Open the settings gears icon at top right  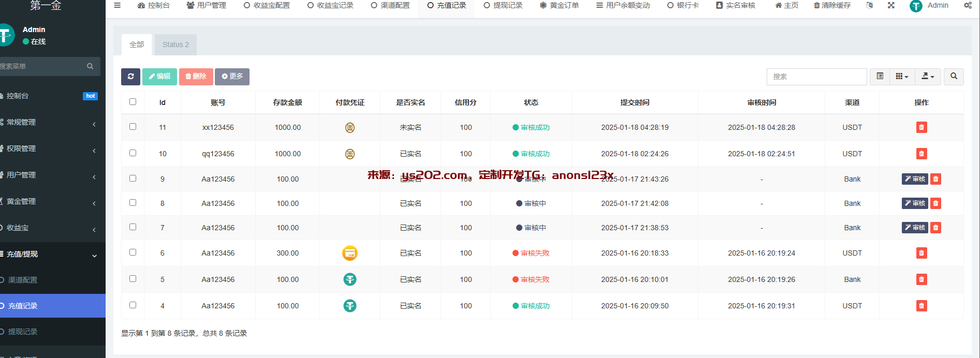click(967, 5)
